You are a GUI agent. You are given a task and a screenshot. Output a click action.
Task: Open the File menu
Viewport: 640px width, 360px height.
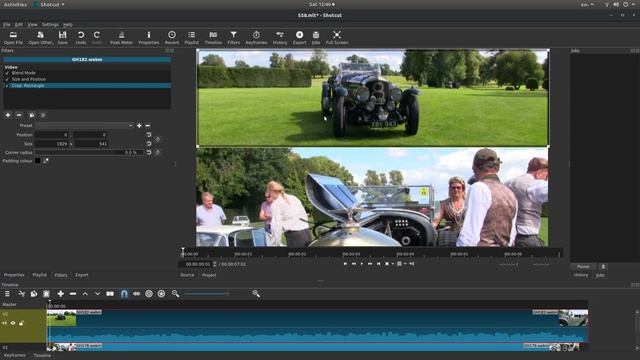coord(7,24)
